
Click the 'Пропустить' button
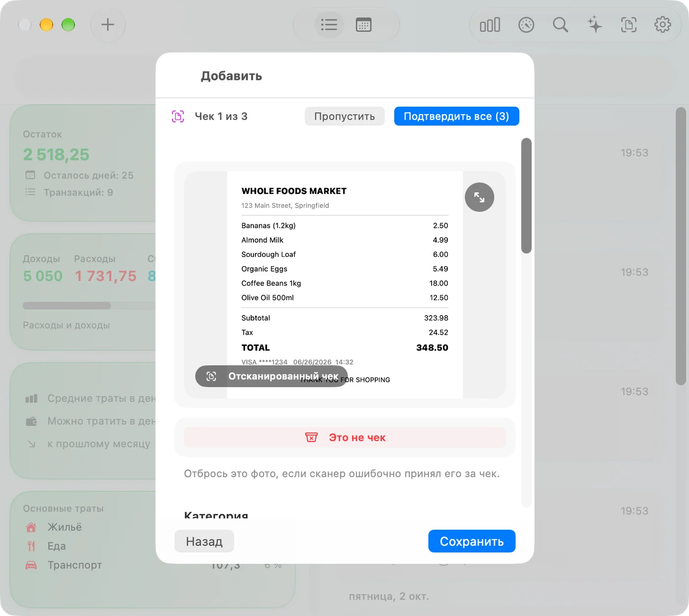pos(344,117)
